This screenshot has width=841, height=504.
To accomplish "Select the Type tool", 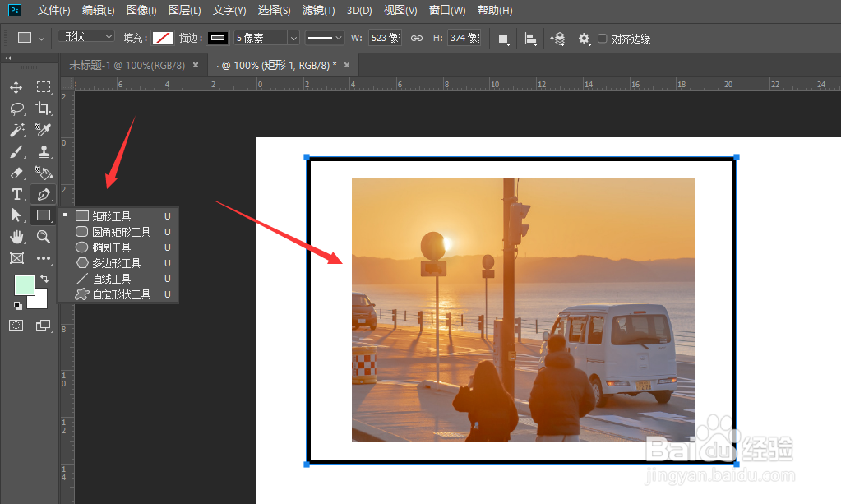I will 16,194.
